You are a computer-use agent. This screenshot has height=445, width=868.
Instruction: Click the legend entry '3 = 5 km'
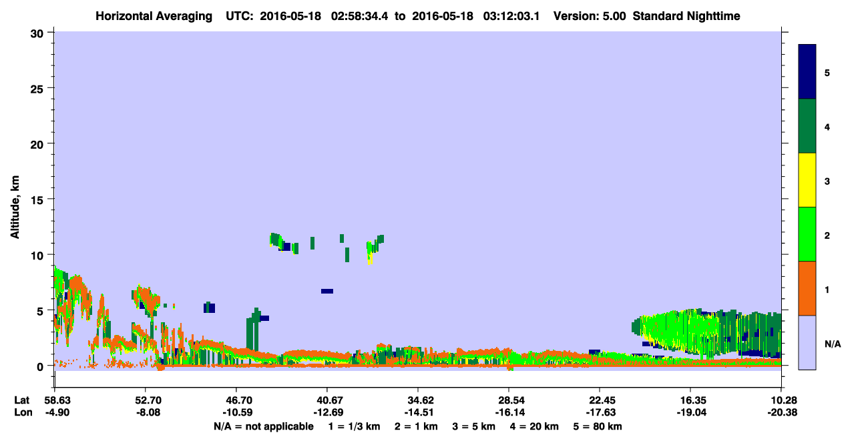(475, 426)
